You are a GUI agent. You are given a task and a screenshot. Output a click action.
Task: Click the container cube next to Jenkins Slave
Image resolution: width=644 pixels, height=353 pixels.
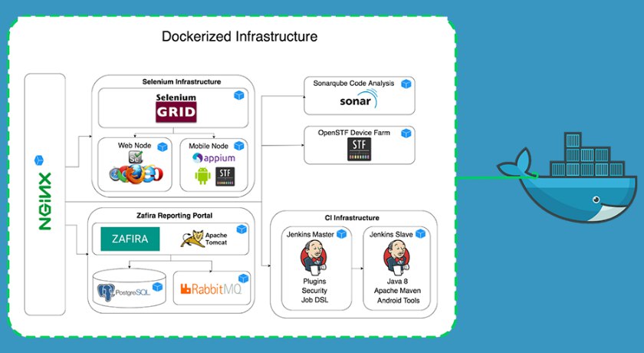[421, 233]
